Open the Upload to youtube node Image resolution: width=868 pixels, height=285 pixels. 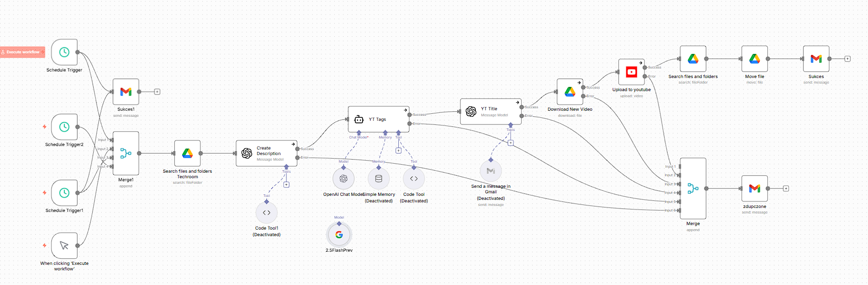[x=631, y=72]
